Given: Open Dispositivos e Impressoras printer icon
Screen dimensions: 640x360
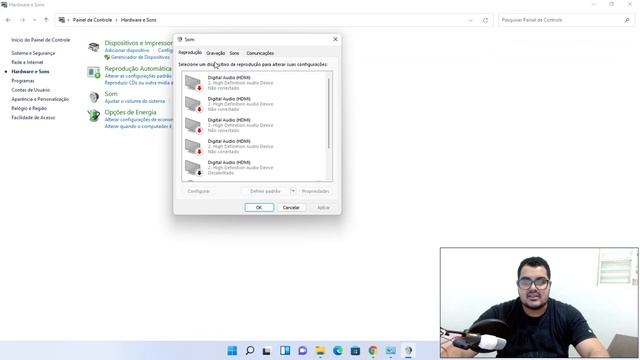Looking at the screenshot, I should pos(93,47).
